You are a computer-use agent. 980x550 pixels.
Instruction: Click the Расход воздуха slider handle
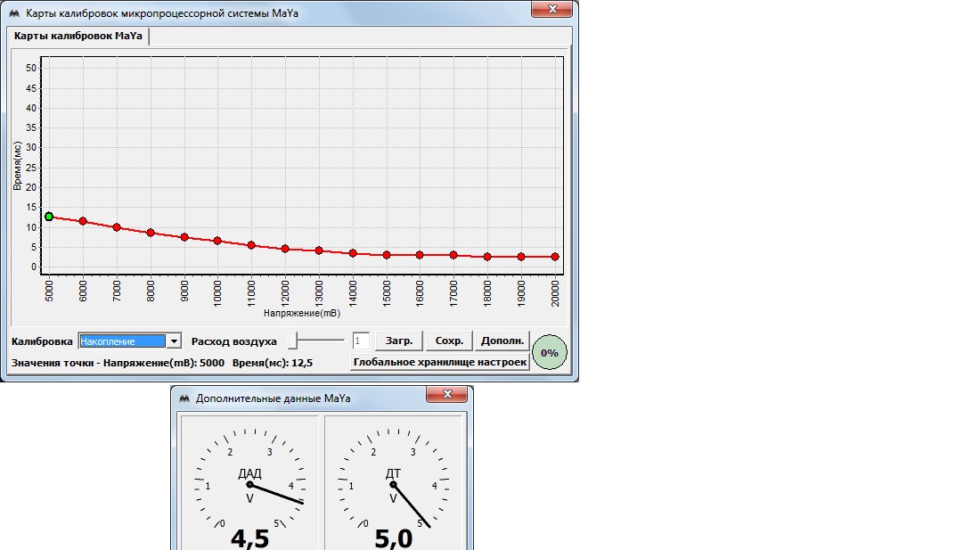pyautogui.click(x=298, y=341)
